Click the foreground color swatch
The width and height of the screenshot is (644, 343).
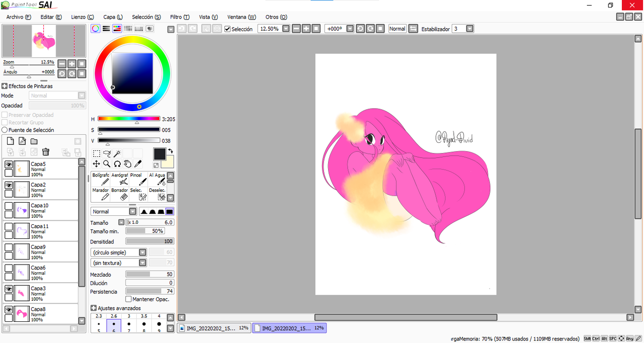point(159,153)
